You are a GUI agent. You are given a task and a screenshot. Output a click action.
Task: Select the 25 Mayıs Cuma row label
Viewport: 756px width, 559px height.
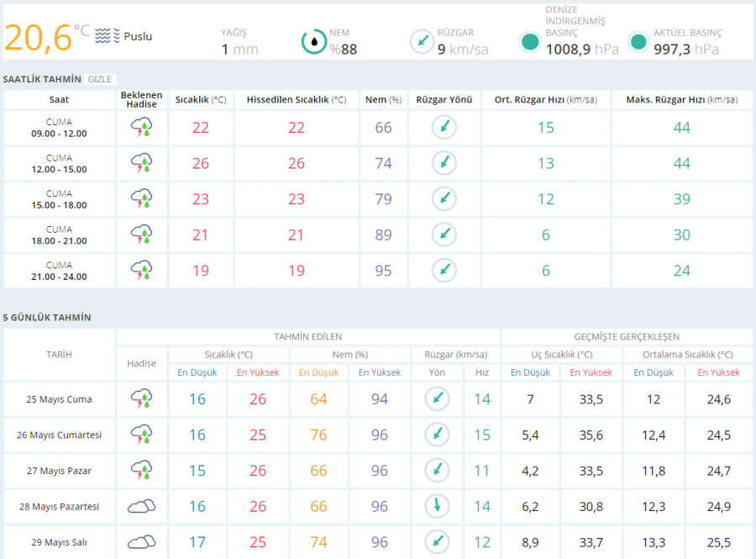point(59,399)
